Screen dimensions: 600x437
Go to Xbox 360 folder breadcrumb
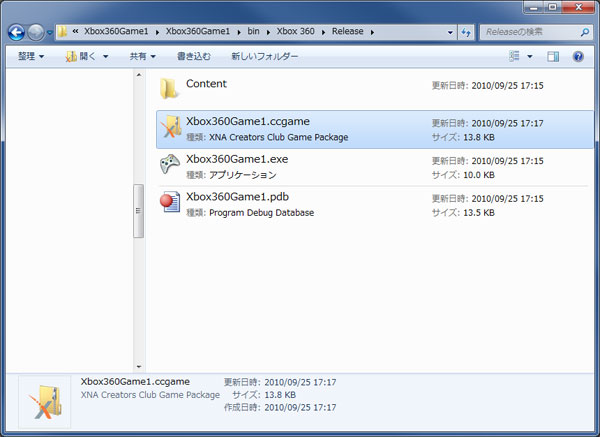(x=295, y=31)
